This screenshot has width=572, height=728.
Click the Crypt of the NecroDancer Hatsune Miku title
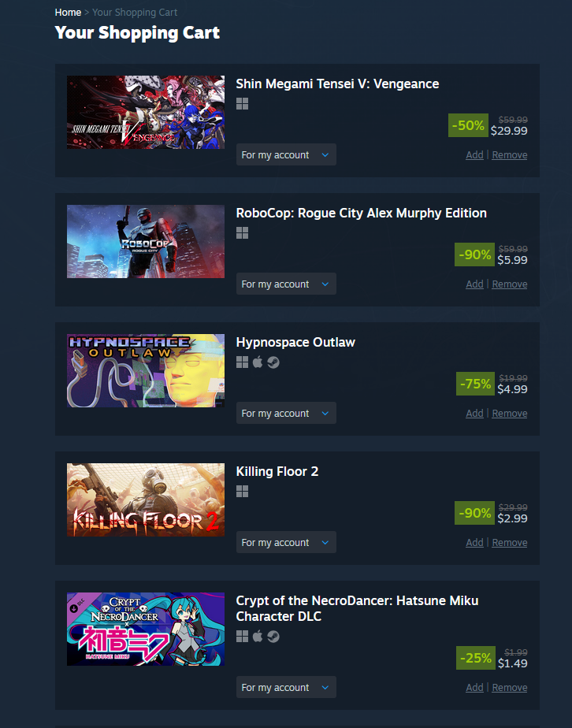tap(357, 608)
